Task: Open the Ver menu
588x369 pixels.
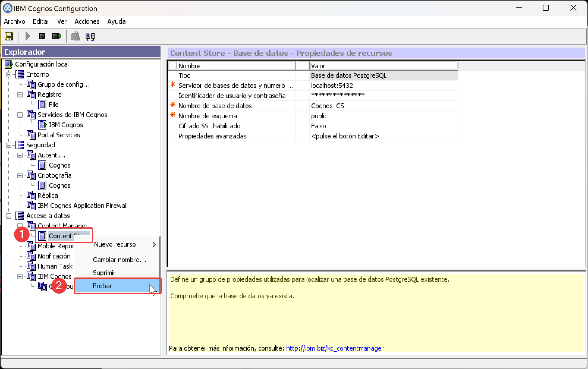Action: click(x=62, y=21)
